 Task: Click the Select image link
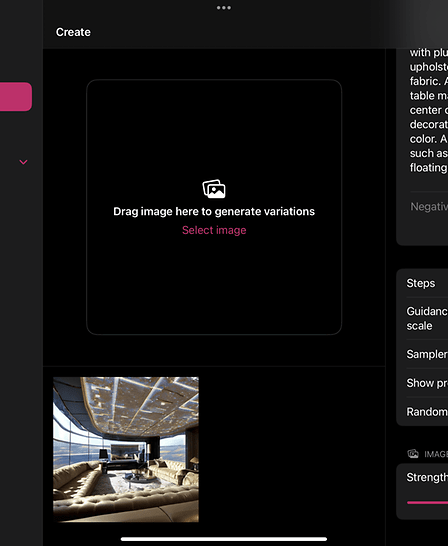214,230
